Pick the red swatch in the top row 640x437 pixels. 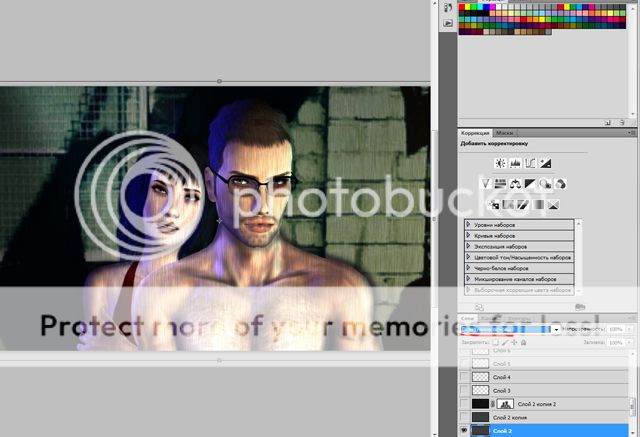pyautogui.click(x=463, y=6)
